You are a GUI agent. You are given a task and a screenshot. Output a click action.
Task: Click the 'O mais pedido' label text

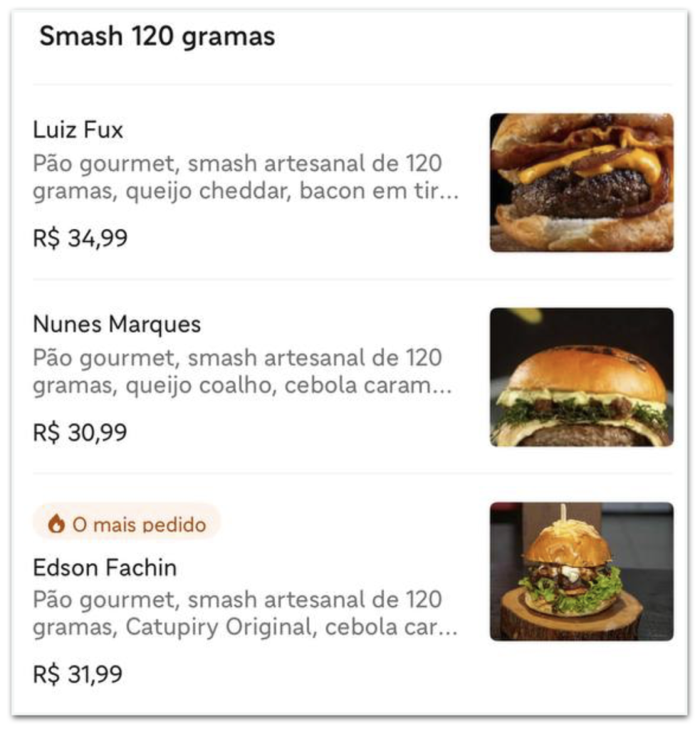139,525
